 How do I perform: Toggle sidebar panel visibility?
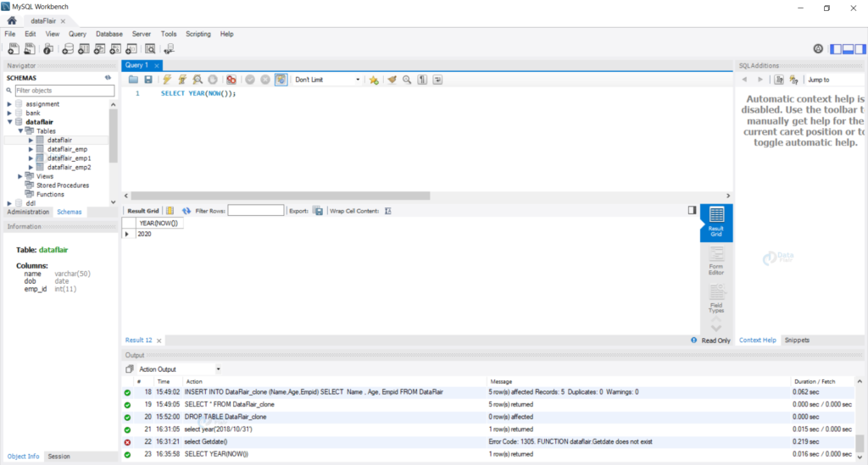point(836,49)
